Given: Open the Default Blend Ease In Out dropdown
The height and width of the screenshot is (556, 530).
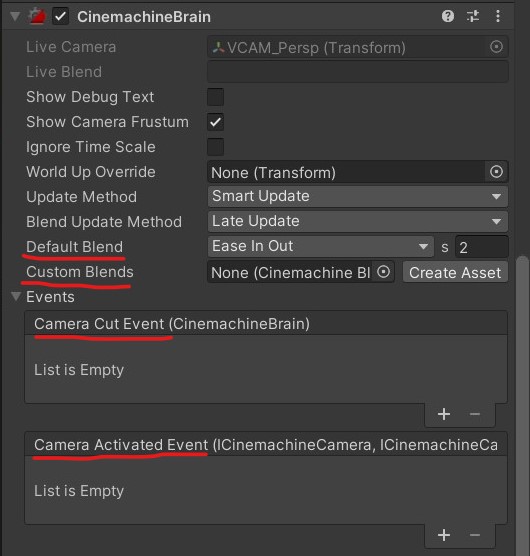Looking at the screenshot, I should tap(321, 246).
